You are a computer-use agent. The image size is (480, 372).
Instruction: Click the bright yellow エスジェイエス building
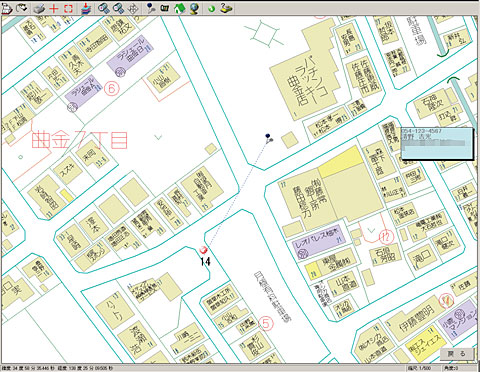[x=427, y=344]
